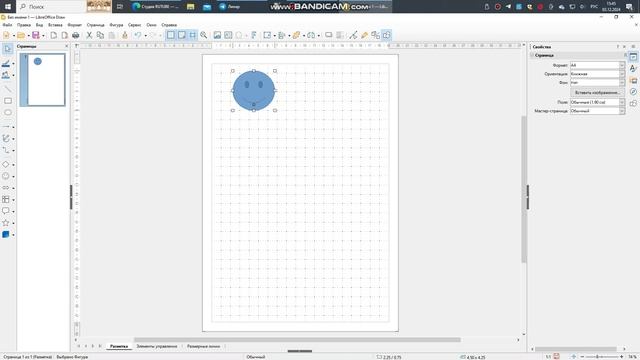Click the Line color swatch icon

tap(6, 64)
